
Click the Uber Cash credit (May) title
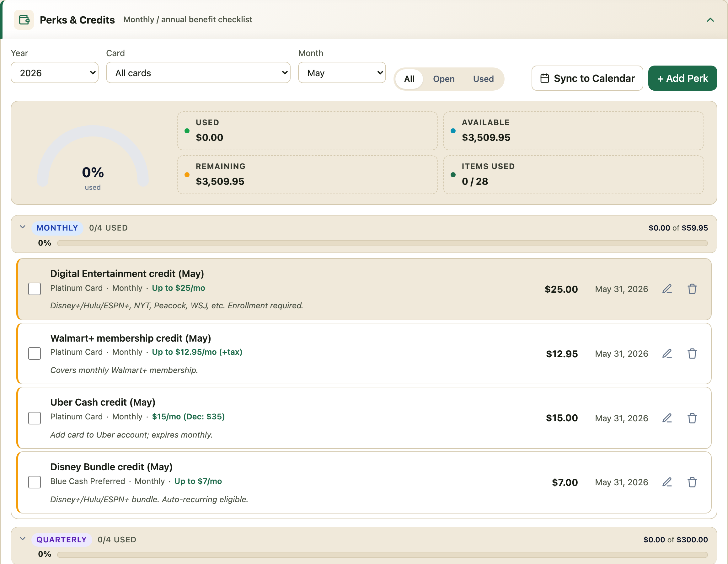pyautogui.click(x=103, y=402)
